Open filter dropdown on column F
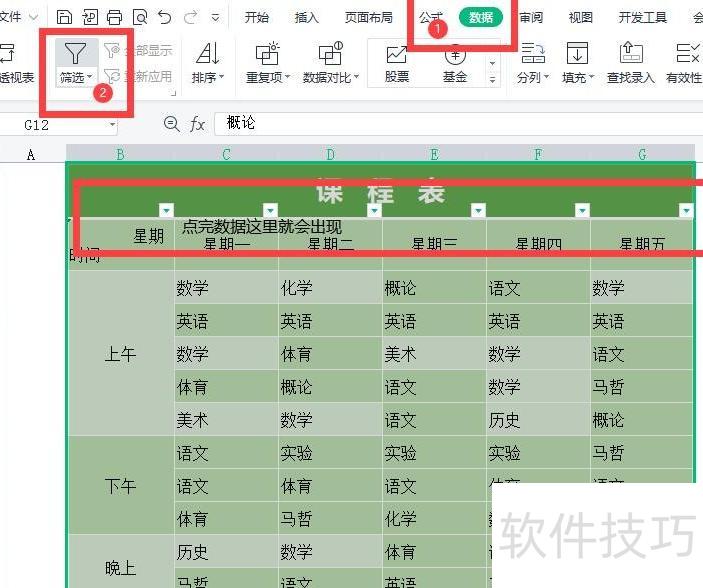This screenshot has height=588, width=703. click(582, 210)
